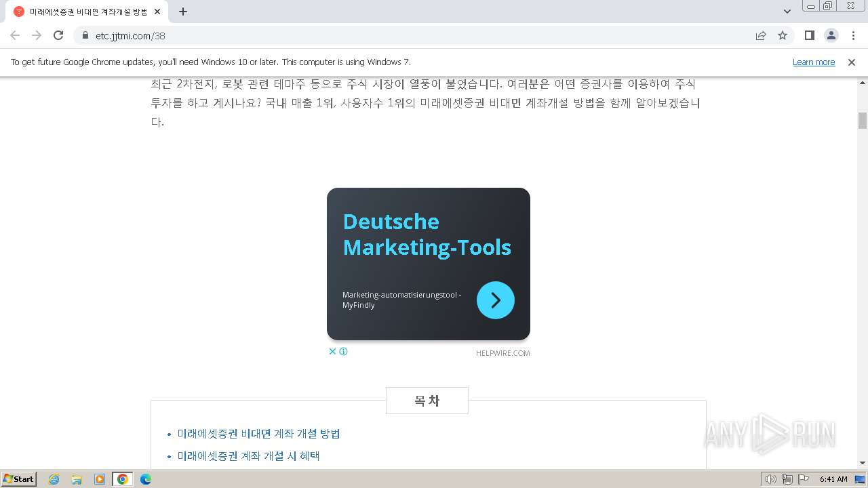Click the show desktop monitor tray icon
The image size is (868, 488).
[861, 479]
